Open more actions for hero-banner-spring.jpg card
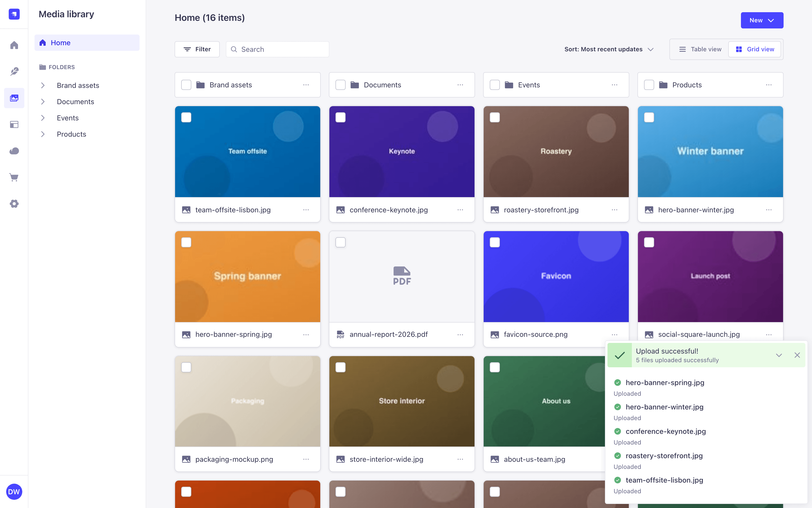 pos(306,335)
